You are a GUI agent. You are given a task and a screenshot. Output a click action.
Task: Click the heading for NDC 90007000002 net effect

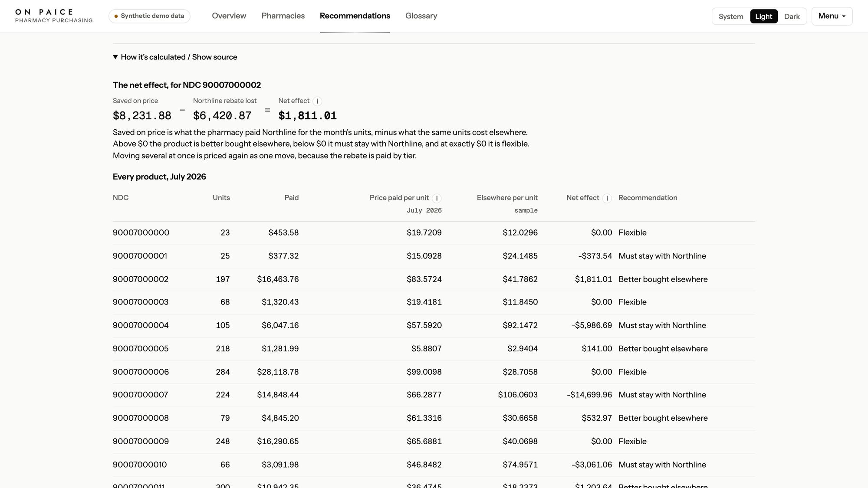pyautogui.click(x=187, y=85)
